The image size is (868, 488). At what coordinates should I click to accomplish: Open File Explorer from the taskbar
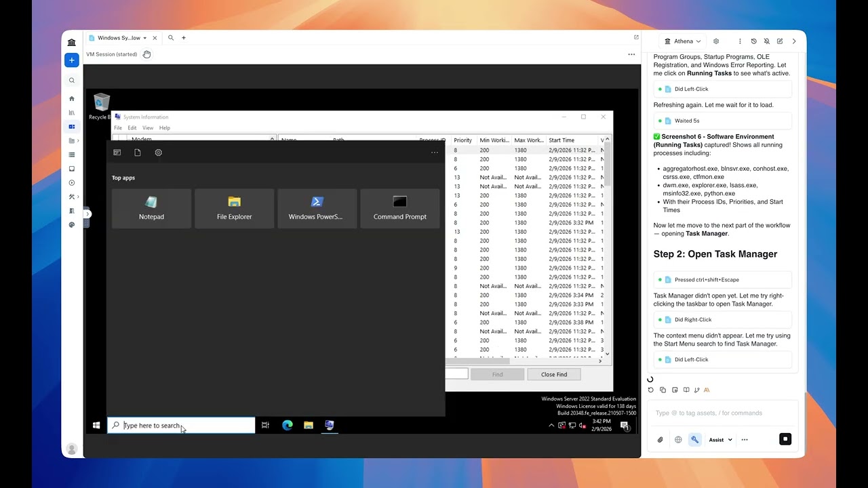coord(309,425)
